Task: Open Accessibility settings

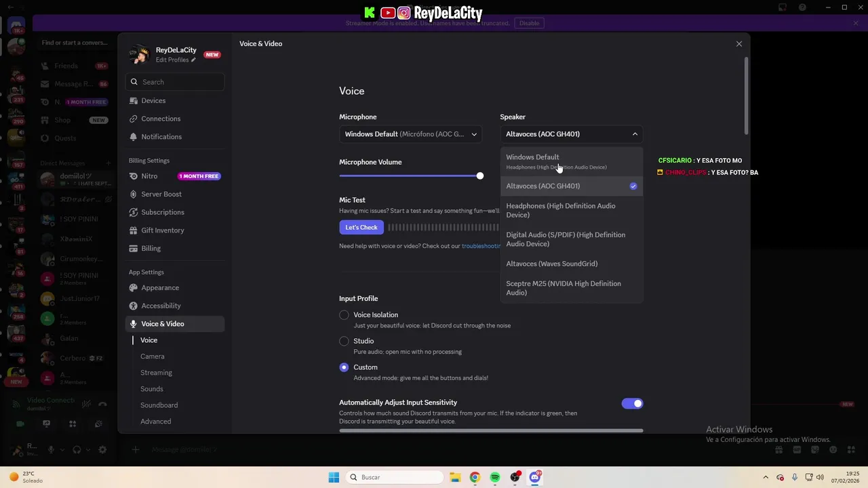Action: (x=175, y=306)
